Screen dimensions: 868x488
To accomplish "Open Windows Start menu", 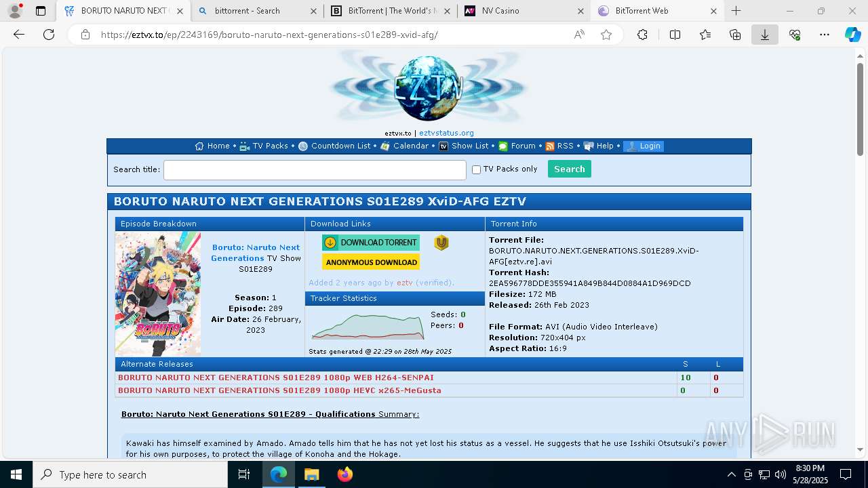I will pos(16,474).
